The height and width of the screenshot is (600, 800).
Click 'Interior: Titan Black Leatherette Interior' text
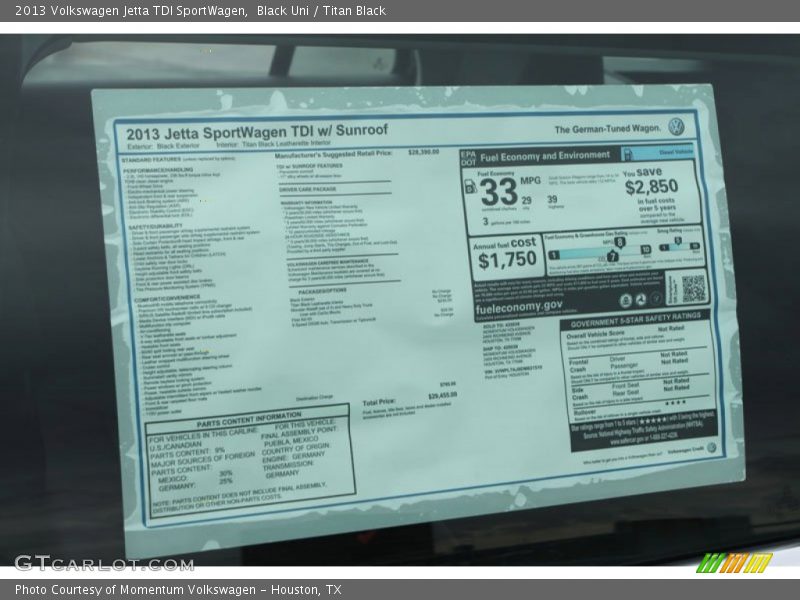tap(273, 144)
